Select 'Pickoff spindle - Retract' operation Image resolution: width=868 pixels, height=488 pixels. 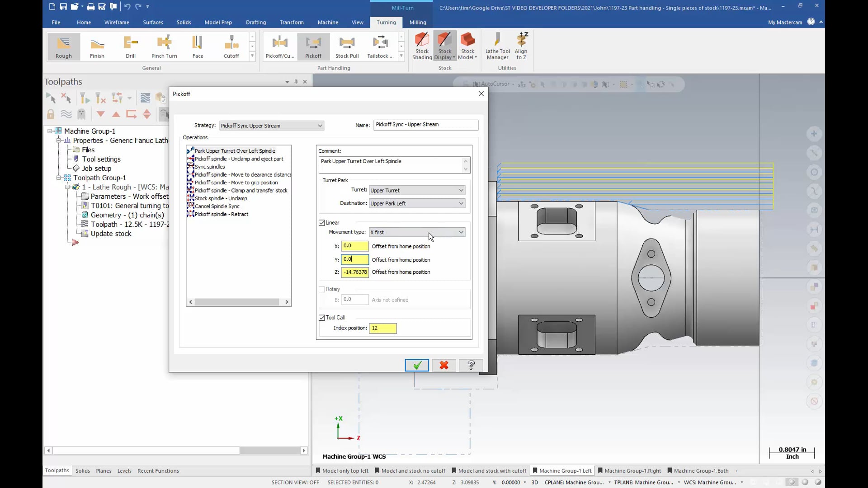pos(222,214)
